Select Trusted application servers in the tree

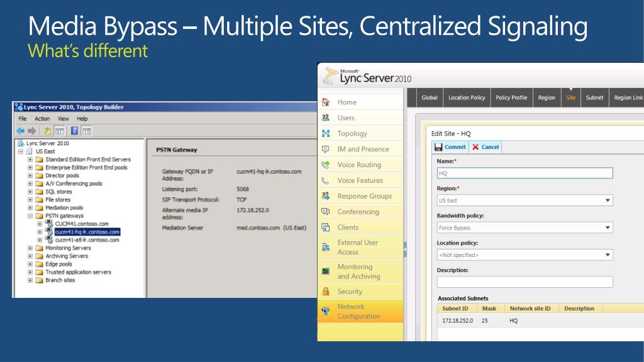click(78, 272)
